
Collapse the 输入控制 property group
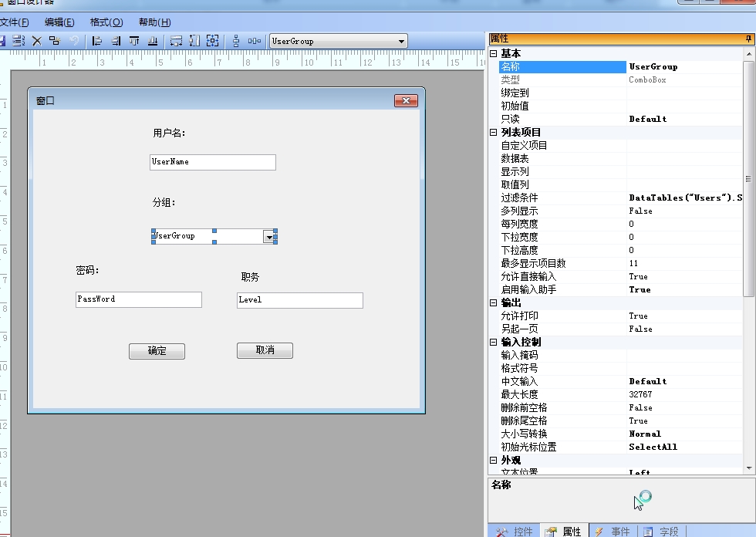(x=493, y=342)
